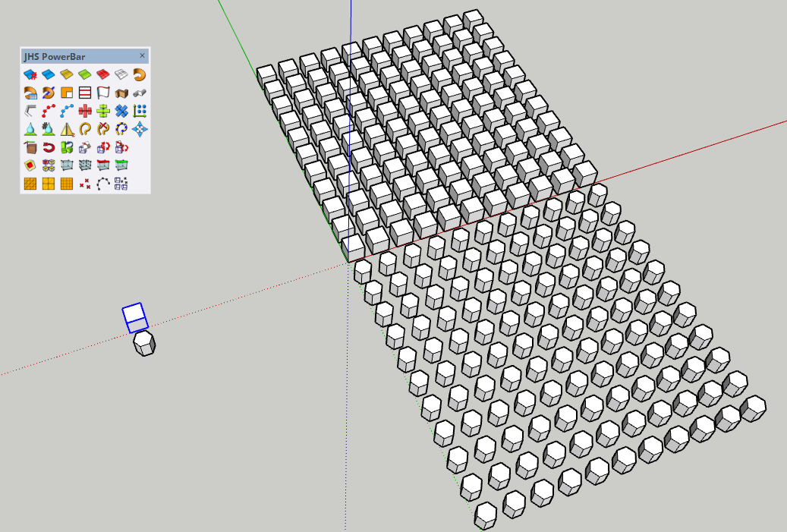Click the orange arrow with blue diagonal line
The height and width of the screenshot is (532, 787).
pos(48,93)
